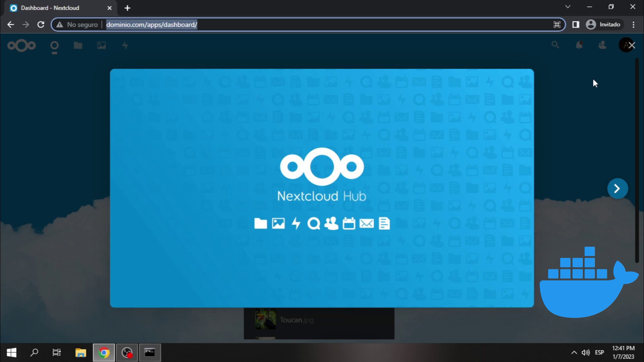The width and height of the screenshot is (644, 362).
Task: Open the Chrome three-dot menu
Action: (633, 24)
